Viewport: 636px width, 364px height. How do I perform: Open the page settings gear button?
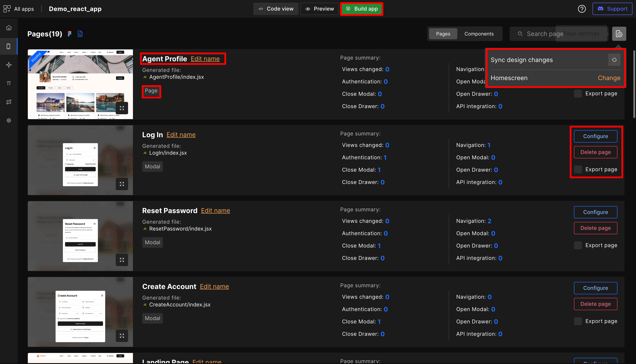click(619, 34)
